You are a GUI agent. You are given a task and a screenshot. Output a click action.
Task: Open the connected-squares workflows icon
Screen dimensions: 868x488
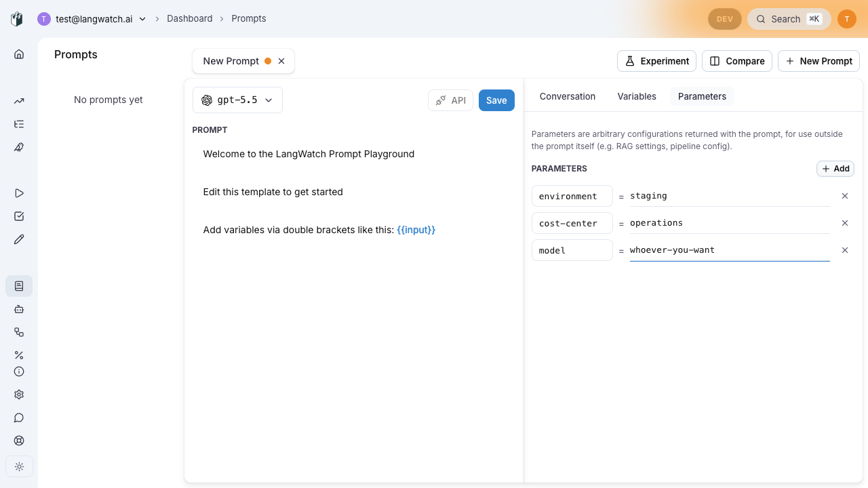coord(19,332)
